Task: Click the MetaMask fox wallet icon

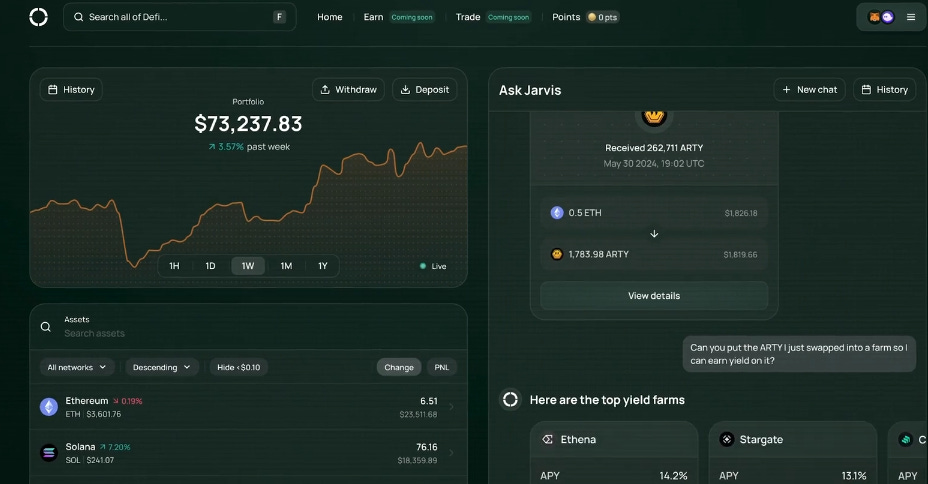Action: (x=874, y=17)
